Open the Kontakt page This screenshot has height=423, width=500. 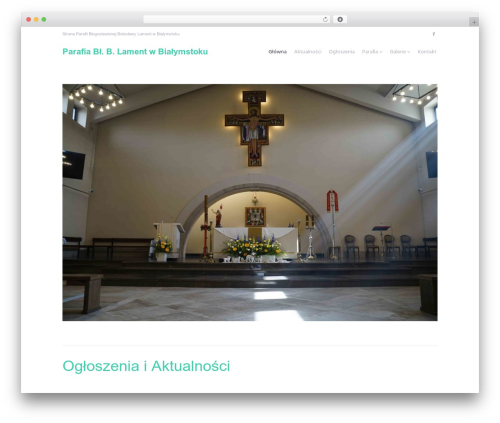427,52
